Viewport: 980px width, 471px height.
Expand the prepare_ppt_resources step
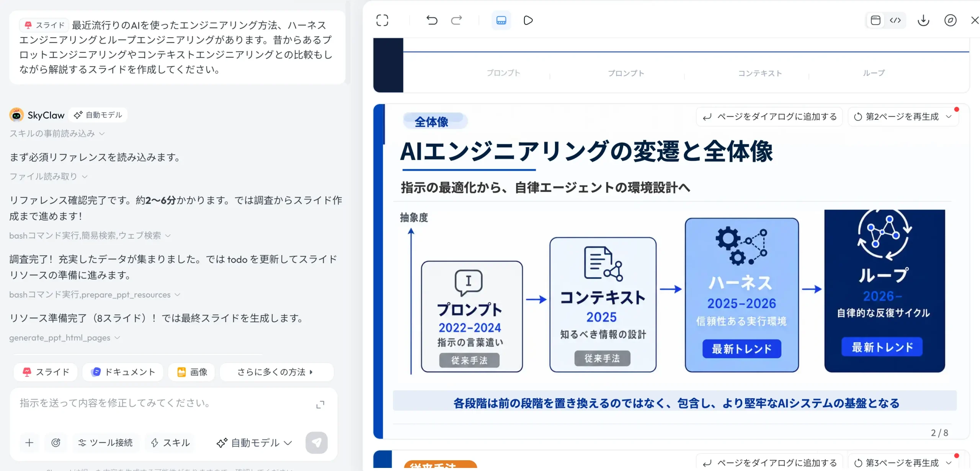coord(95,295)
